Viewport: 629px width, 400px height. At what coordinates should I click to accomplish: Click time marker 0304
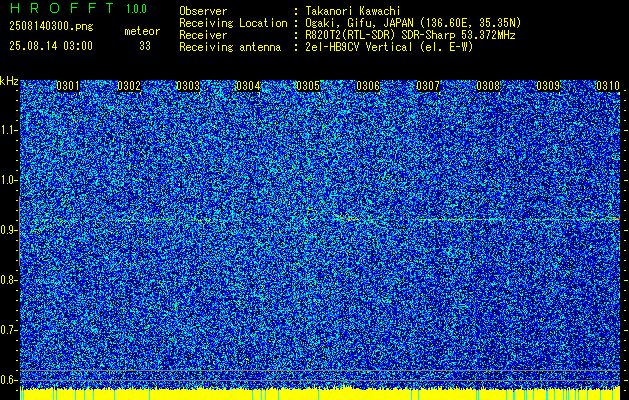pyautogui.click(x=248, y=86)
